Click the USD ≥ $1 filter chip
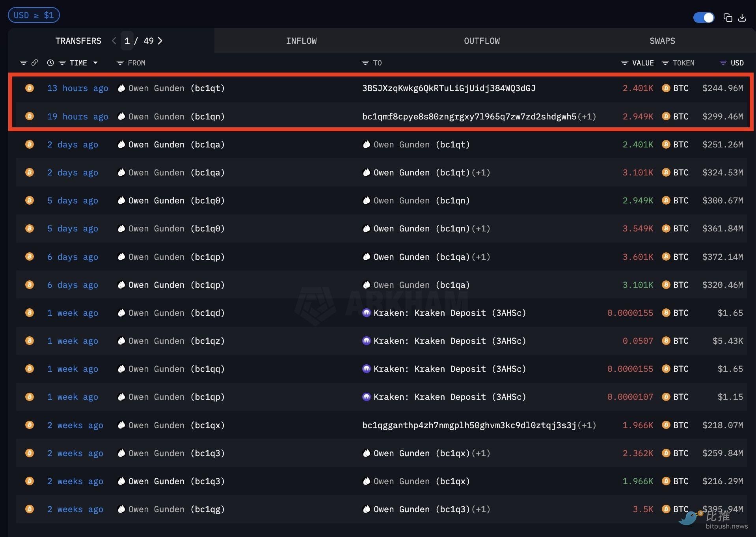This screenshot has width=756, height=537. [34, 15]
